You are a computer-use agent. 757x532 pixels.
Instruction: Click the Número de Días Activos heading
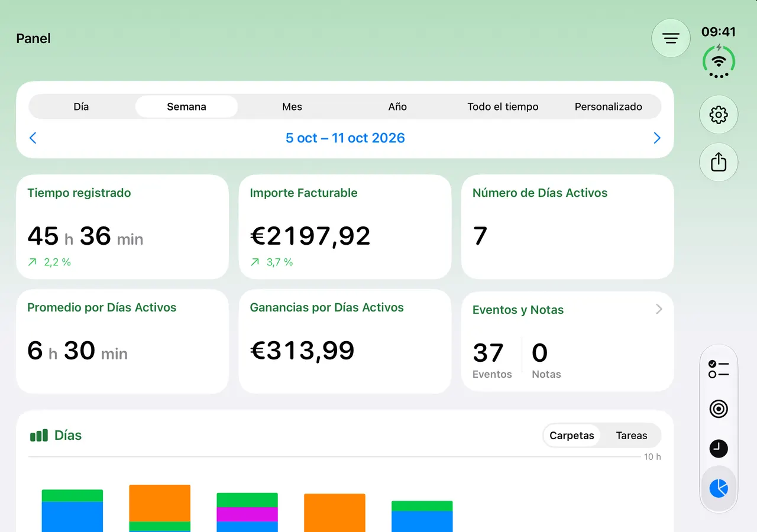tap(540, 193)
